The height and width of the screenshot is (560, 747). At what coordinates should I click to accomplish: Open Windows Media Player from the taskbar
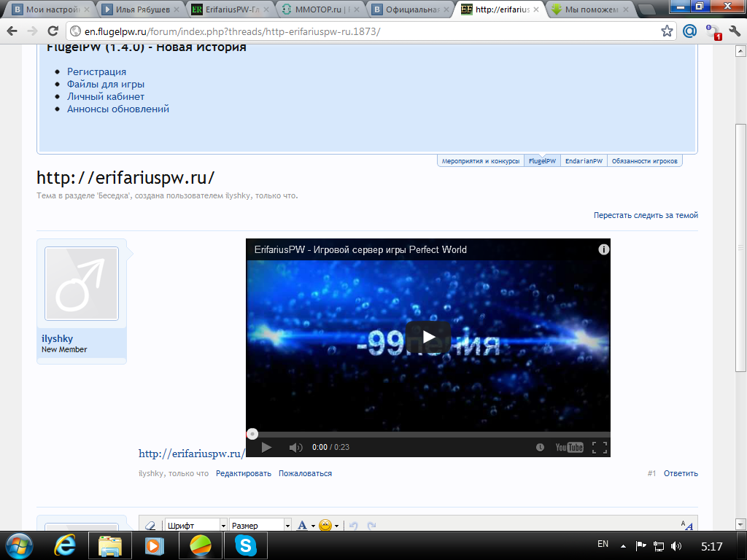pyautogui.click(x=155, y=545)
